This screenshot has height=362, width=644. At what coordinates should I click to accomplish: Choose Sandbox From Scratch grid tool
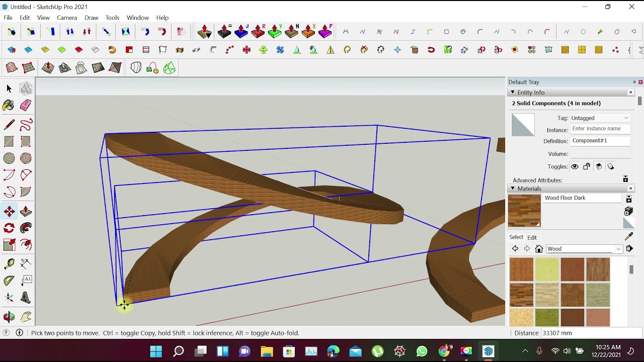28,68
